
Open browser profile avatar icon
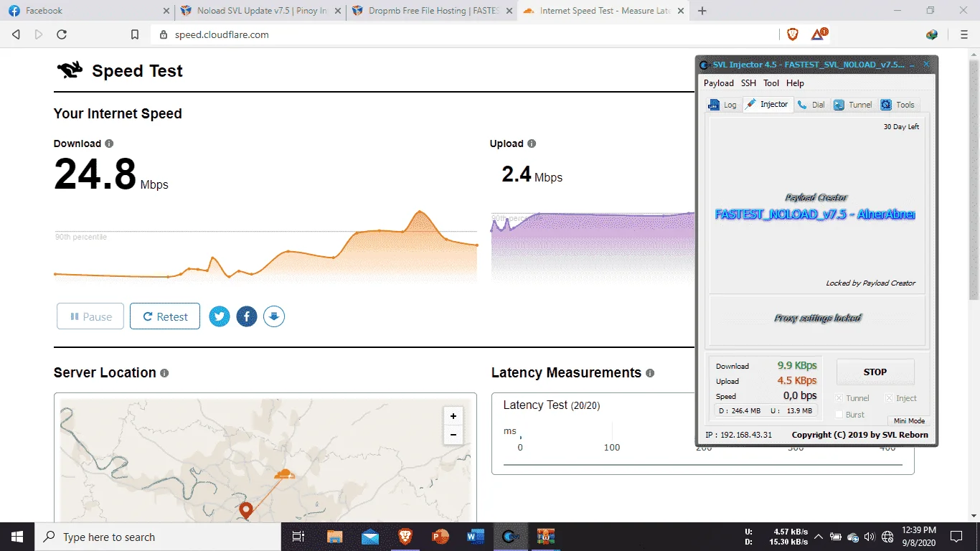pyautogui.click(x=932, y=34)
